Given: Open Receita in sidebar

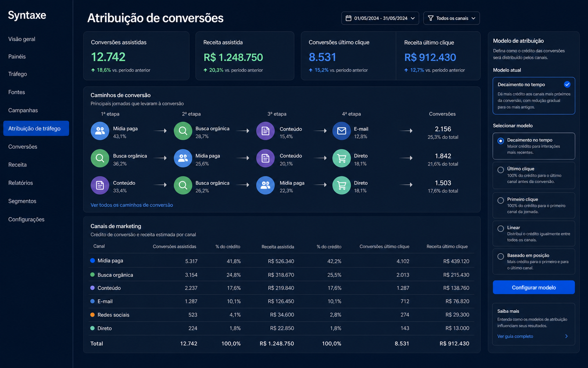Looking at the screenshot, I should tap(17, 165).
